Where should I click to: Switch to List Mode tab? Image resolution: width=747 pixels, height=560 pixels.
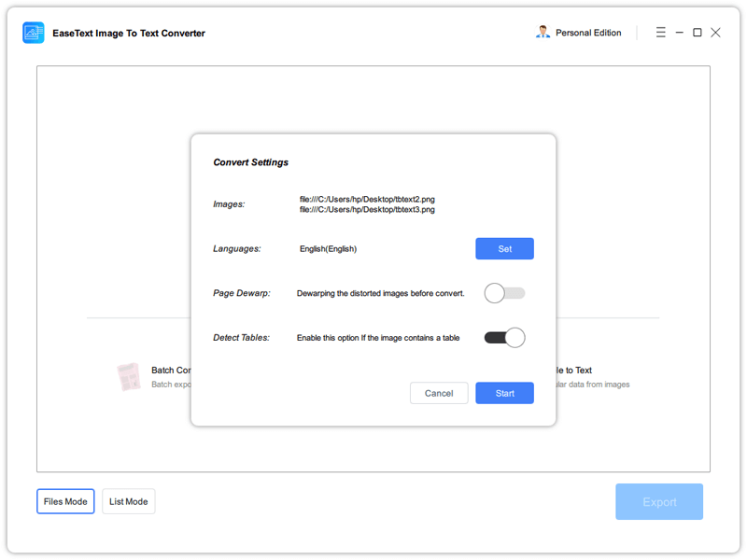pyautogui.click(x=128, y=501)
